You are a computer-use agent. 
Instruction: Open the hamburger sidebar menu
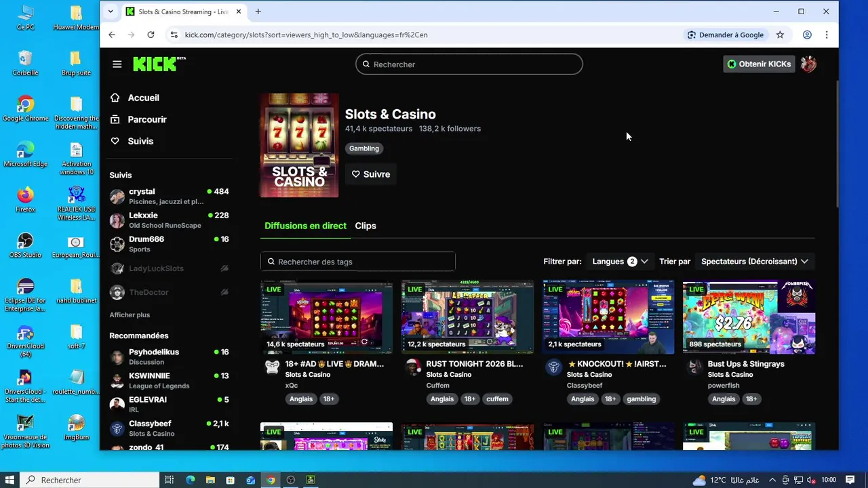pyautogui.click(x=117, y=64)
